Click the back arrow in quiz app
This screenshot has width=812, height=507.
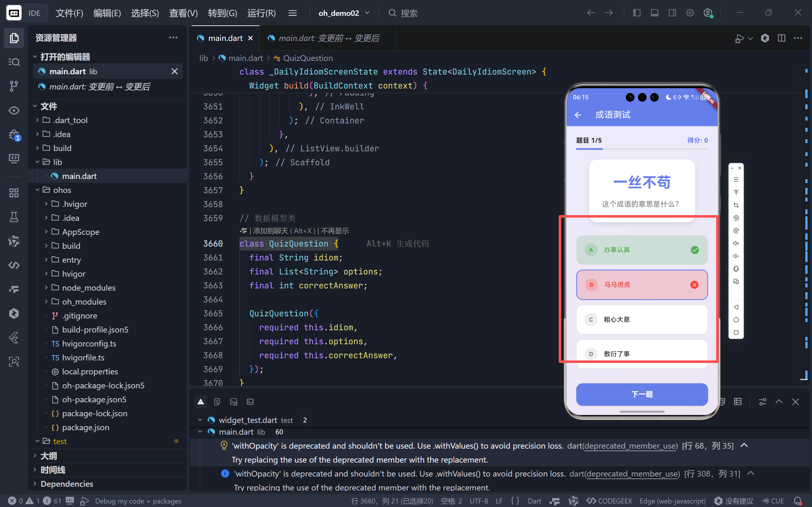(577, 115)
